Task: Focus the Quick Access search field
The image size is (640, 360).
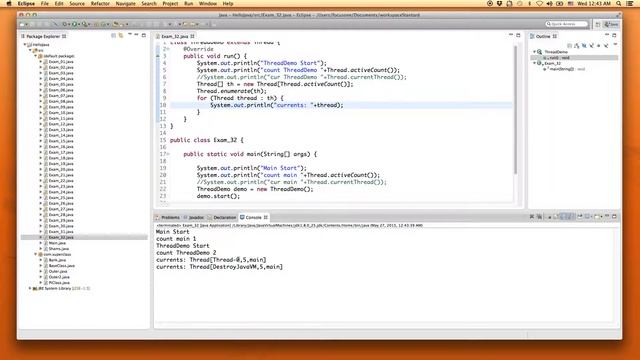Action: pos(567,24)
